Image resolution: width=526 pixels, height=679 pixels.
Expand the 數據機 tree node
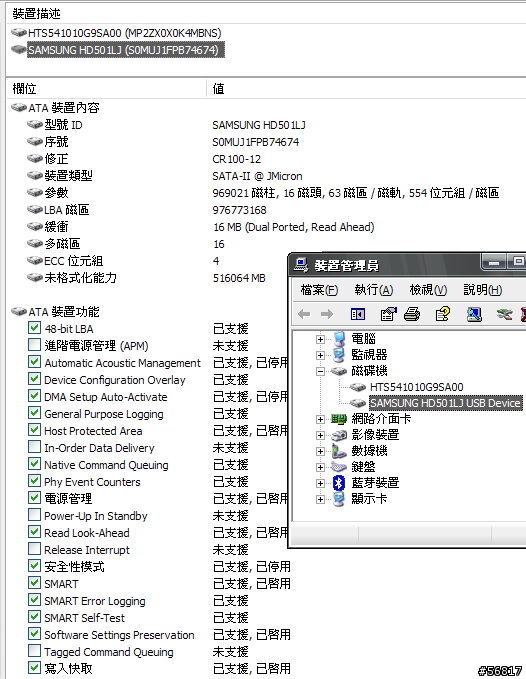pos(320,451)
